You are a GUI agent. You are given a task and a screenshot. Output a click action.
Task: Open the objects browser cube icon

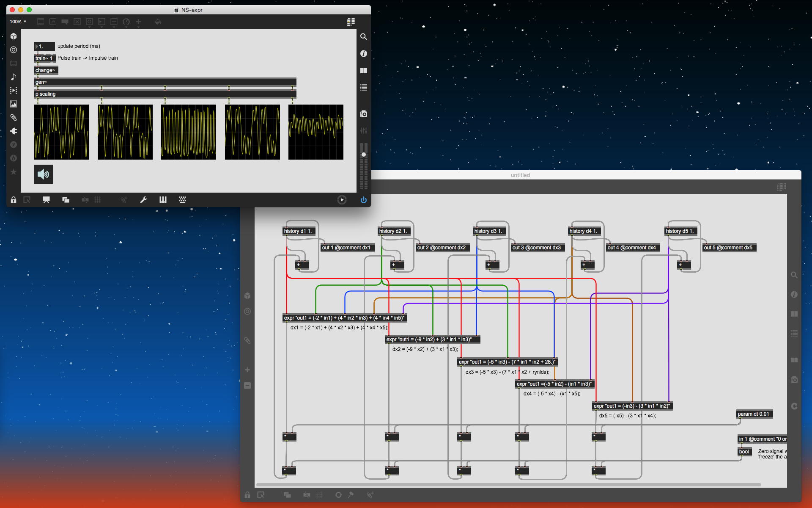[x=14, y=36]
